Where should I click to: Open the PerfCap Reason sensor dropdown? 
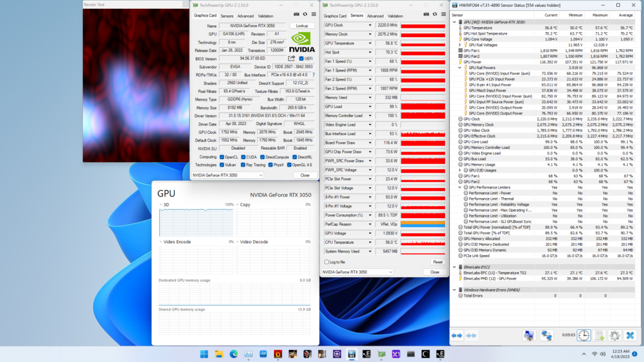[x=370, y=224]
